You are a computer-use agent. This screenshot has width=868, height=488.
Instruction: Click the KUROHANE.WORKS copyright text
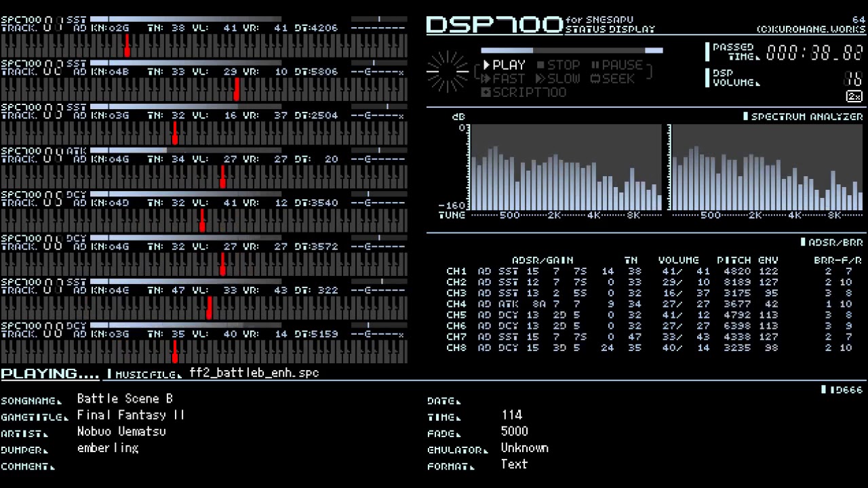[811, 30]
